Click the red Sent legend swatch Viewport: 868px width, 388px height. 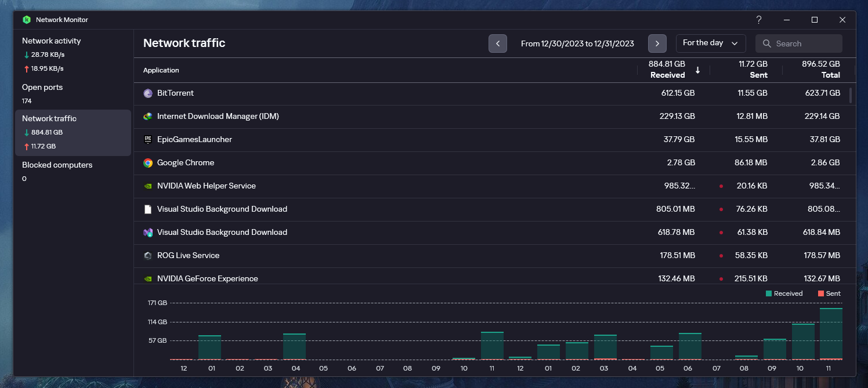pos(820,293)
